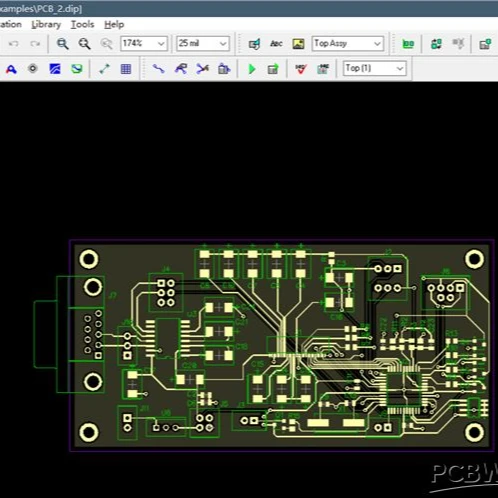The height and width of the screenshot is (498, 498).
Task: Click the fanout icon
Action: [224, 69]
